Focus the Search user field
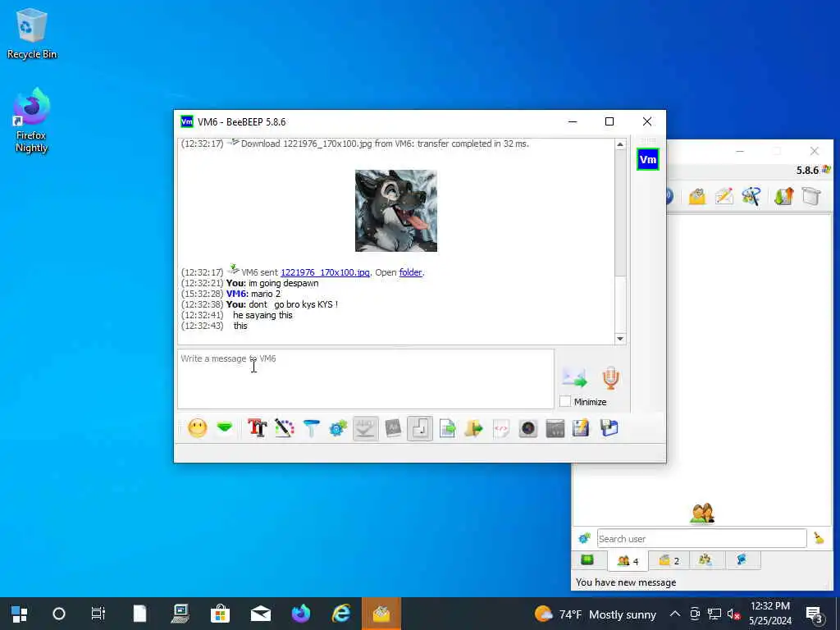 701,538
